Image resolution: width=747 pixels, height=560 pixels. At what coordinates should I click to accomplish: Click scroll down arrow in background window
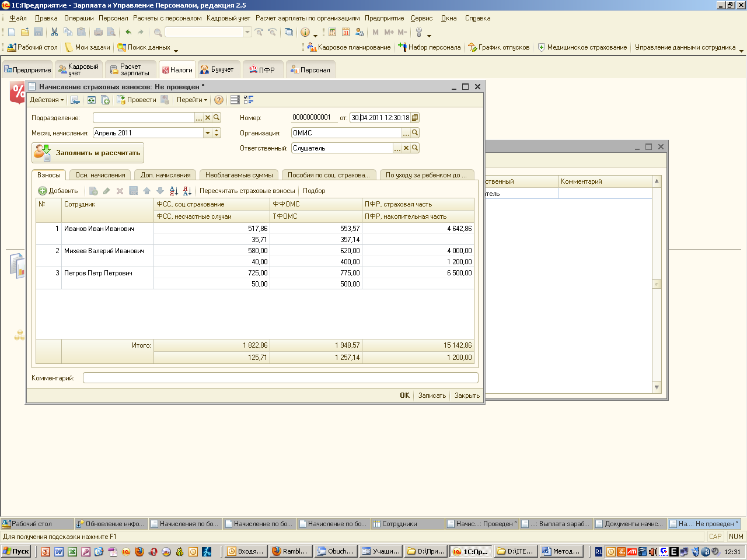click(657, 387)
